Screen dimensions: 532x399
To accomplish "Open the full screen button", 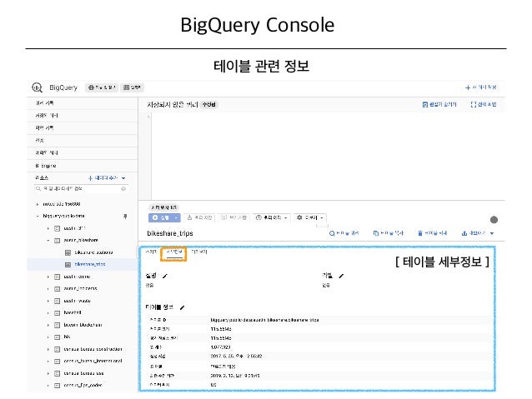I will (483, 104).
